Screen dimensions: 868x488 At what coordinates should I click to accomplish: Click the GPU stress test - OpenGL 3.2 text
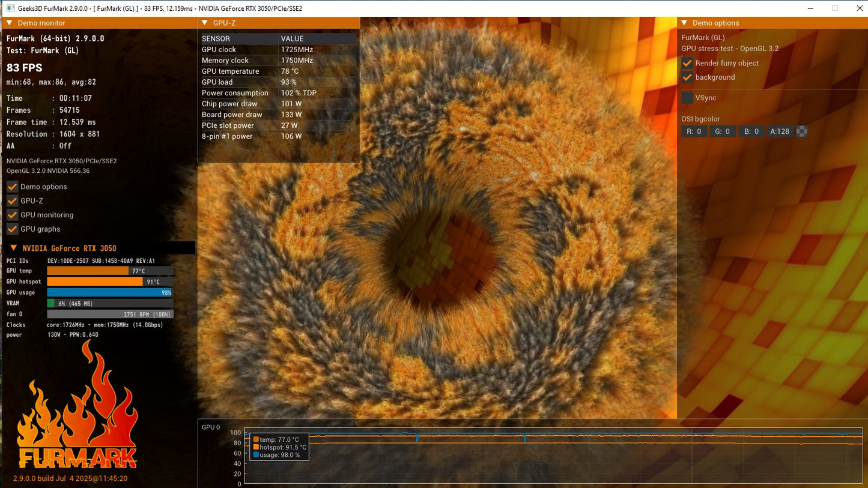click(730, 49)
